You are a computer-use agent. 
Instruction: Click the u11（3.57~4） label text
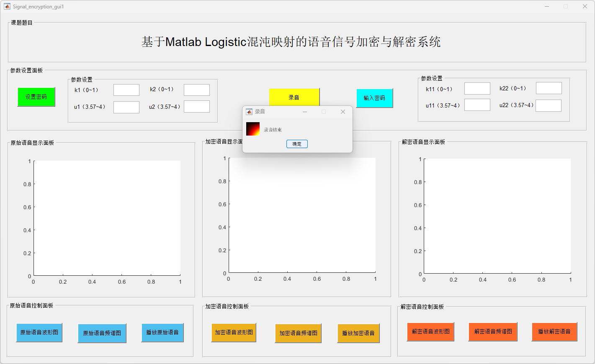tap(443, 105)
